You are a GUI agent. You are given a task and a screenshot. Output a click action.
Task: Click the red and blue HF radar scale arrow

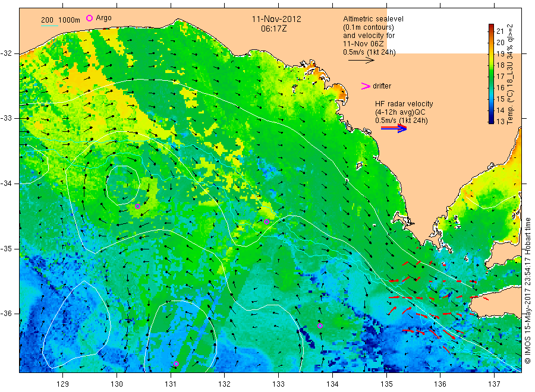pyautogui.click(x=394, y=128)
